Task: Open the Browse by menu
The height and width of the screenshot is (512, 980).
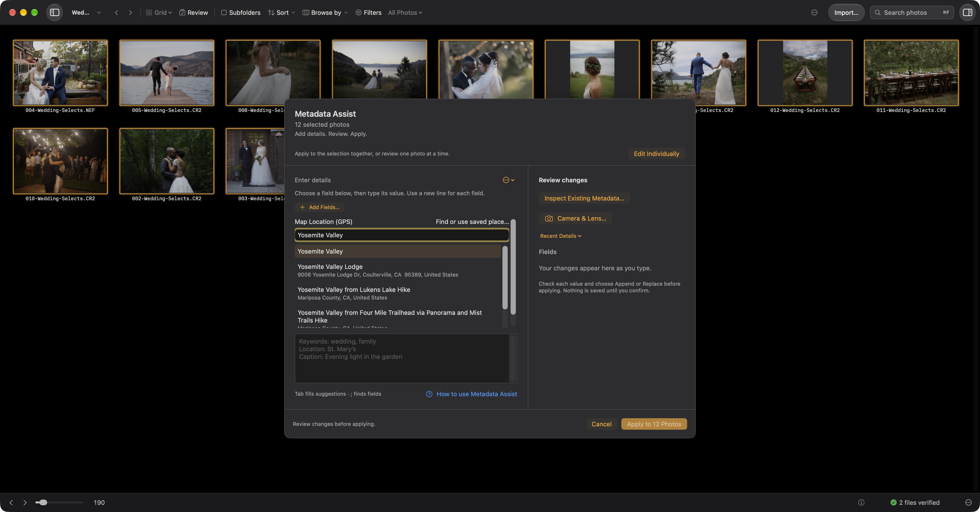Action: pos(325,12)
